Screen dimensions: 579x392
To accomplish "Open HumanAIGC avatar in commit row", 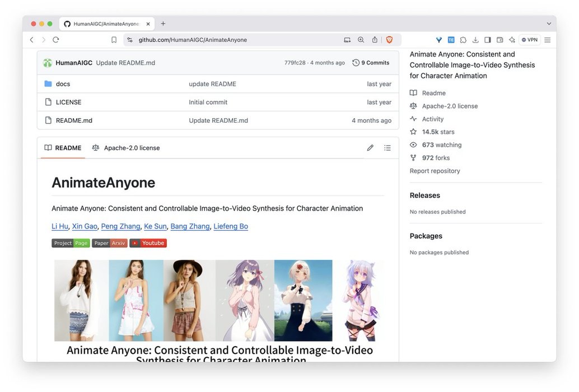I will pyautogui.click(x=47, y=63).
